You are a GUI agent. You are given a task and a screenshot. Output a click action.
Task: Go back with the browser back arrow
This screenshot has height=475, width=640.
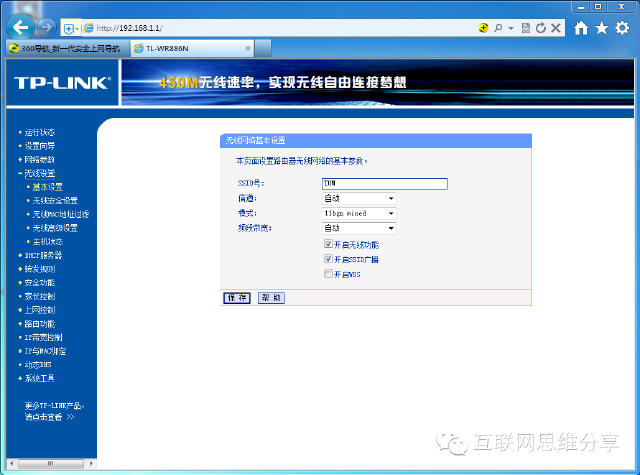coord(20,27)
